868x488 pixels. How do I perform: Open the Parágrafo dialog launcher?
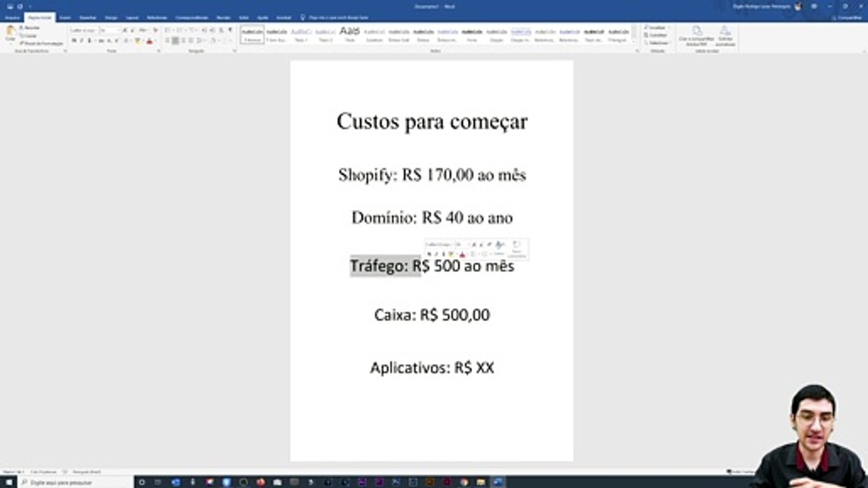point(234,51)
